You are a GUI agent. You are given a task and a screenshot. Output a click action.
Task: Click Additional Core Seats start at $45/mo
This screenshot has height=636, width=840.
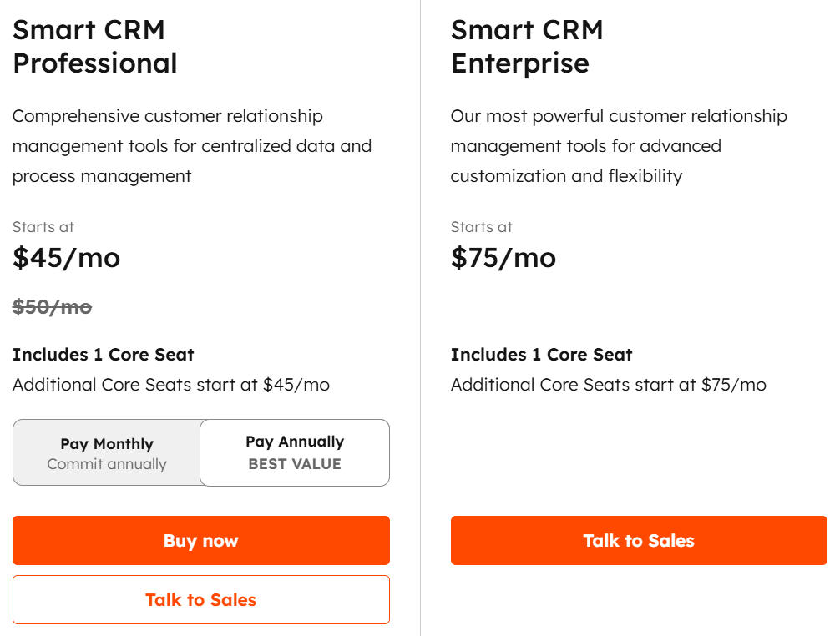point(171,385)
